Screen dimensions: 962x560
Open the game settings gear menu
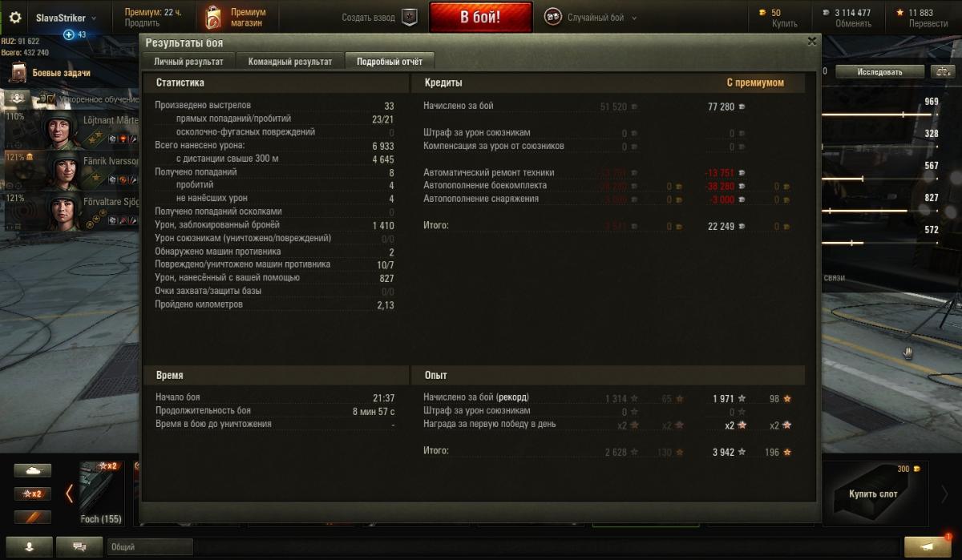coord(14,18)
